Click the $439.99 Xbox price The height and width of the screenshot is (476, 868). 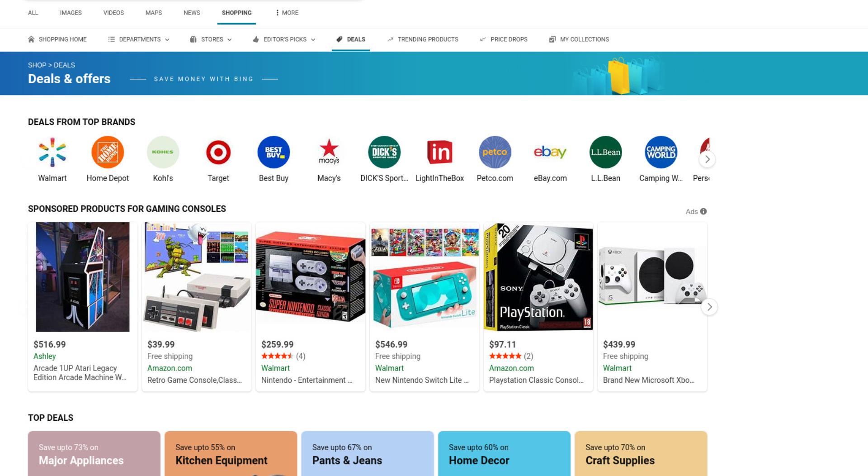coord(619,345)
